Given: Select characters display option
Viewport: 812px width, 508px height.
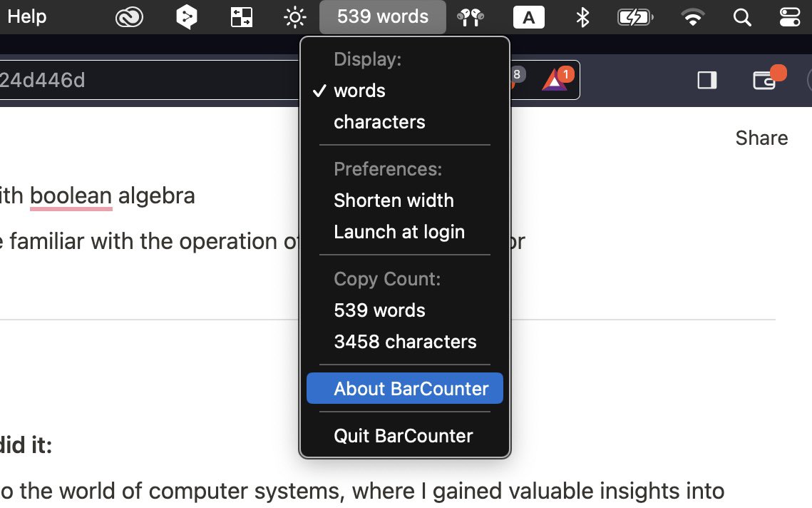Looking at the screenshot, I should tap(405, 122).
